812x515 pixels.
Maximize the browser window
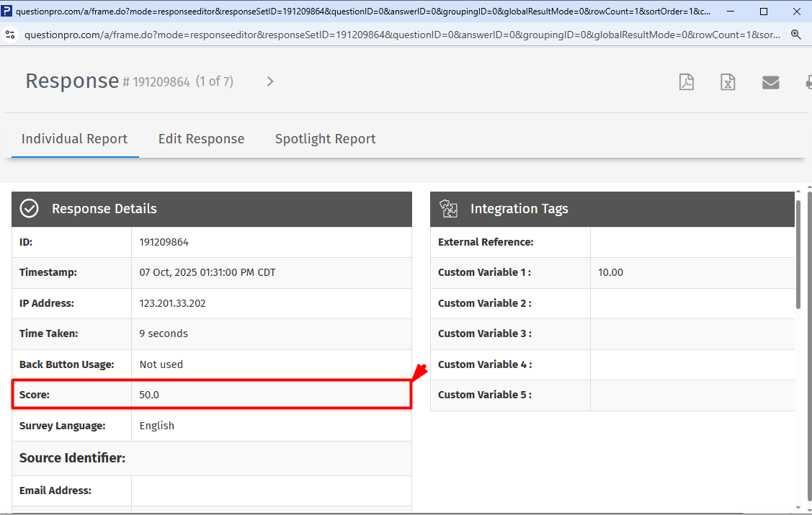tap(764, 12)
